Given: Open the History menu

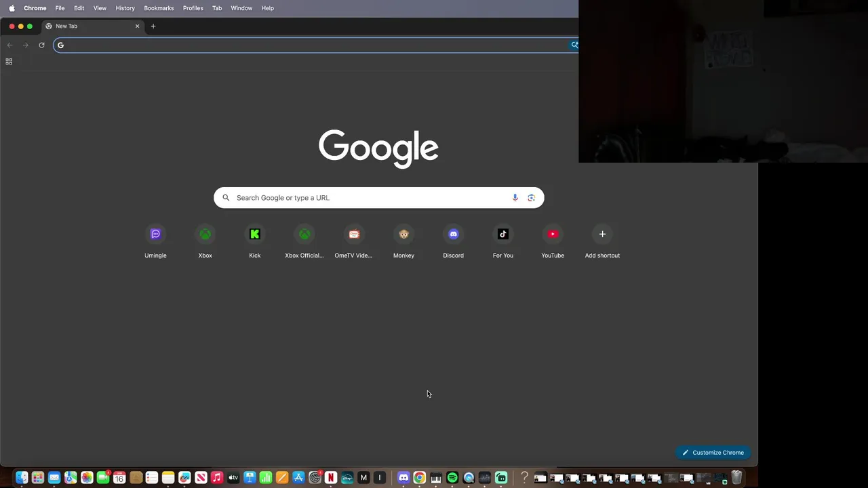Looking at the screenshot, I should [x=125, y=8].
